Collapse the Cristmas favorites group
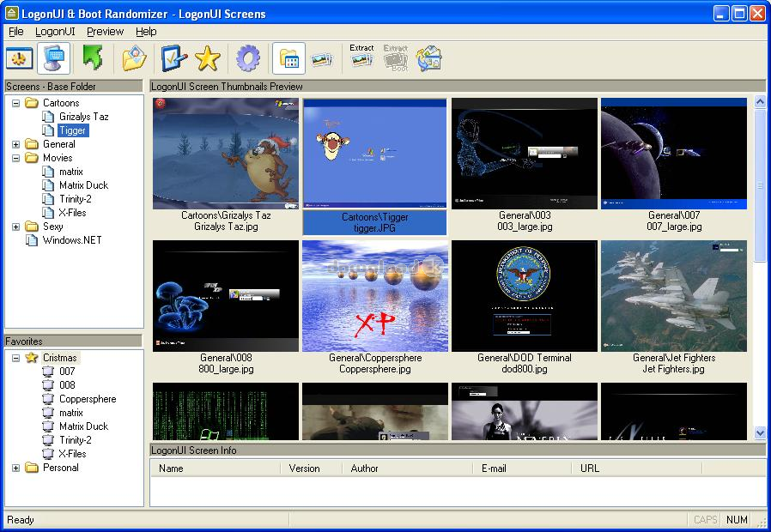771x532 pixels. [15, 358]
